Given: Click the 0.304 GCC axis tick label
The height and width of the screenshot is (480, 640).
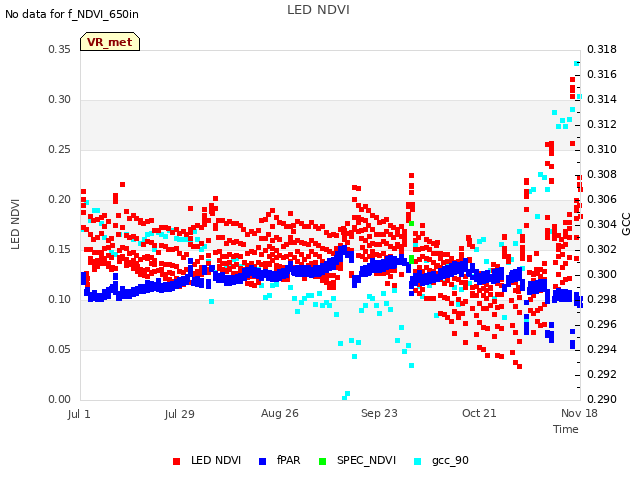Looking at the screenshot, I should point(602,224).
